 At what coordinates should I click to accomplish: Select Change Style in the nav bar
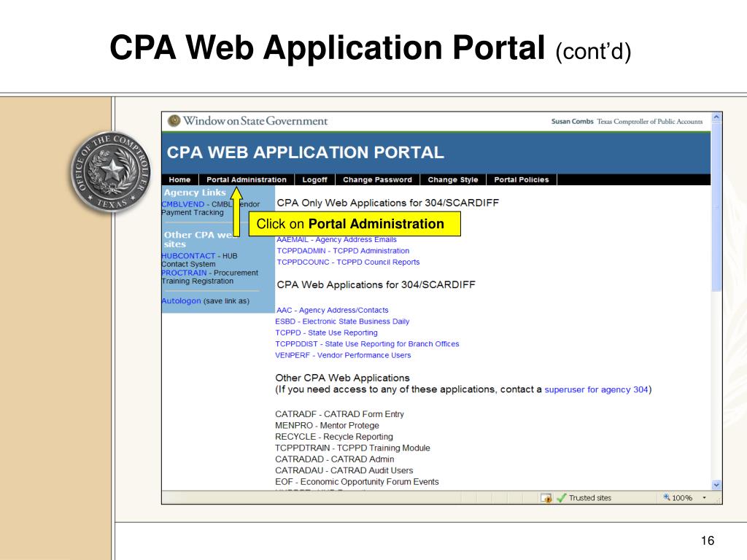click(x=452, y=179)
